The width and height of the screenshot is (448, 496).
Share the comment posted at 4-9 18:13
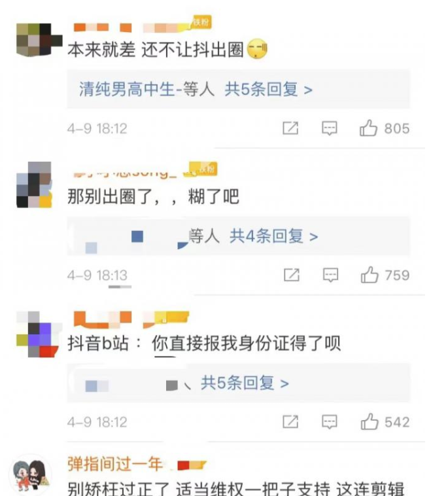pos(292,275)
